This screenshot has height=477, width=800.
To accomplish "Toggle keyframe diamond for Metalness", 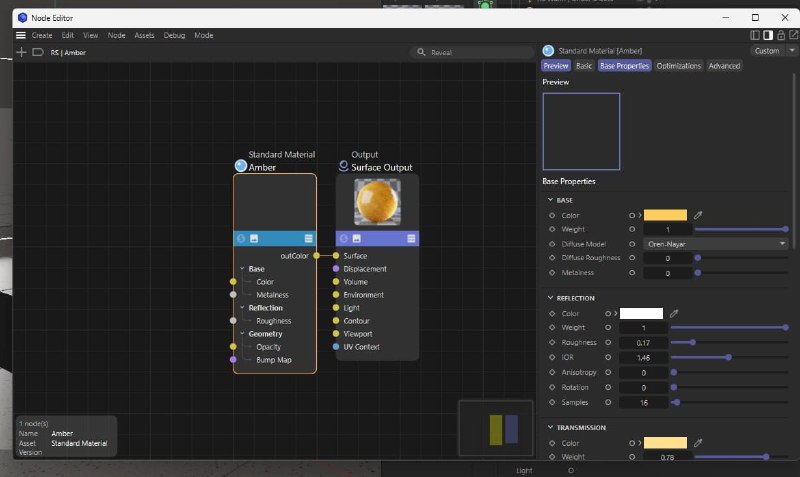I will [x=552, y=272].
